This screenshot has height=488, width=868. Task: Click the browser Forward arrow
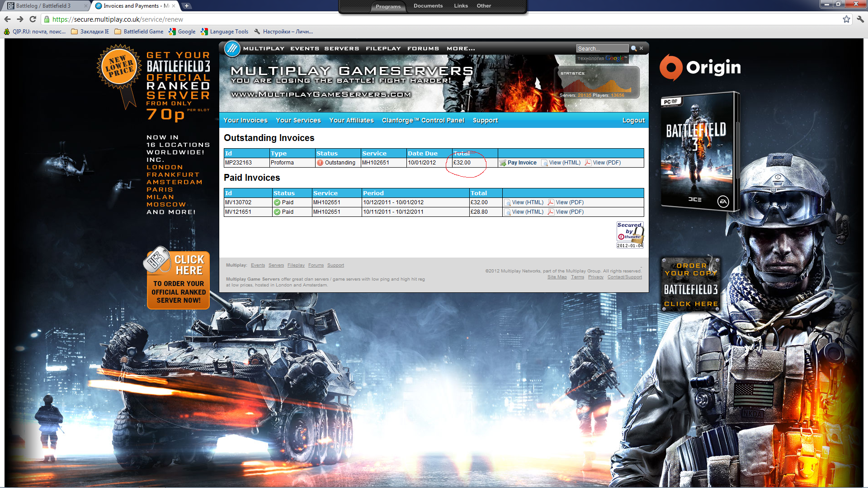point(20,19)
